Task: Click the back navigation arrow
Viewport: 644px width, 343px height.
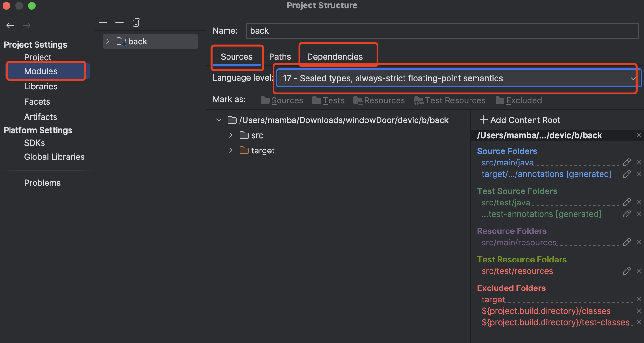Action: coord(10,25)
